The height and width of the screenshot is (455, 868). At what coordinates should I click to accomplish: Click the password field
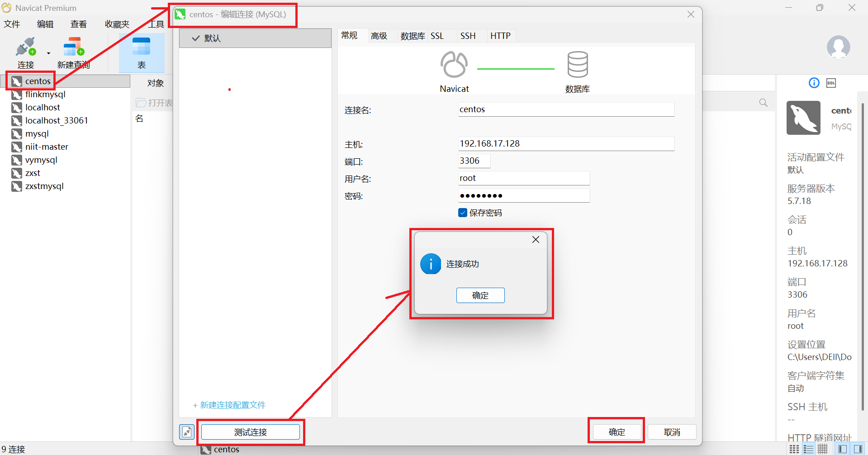[x=524, y=195]
